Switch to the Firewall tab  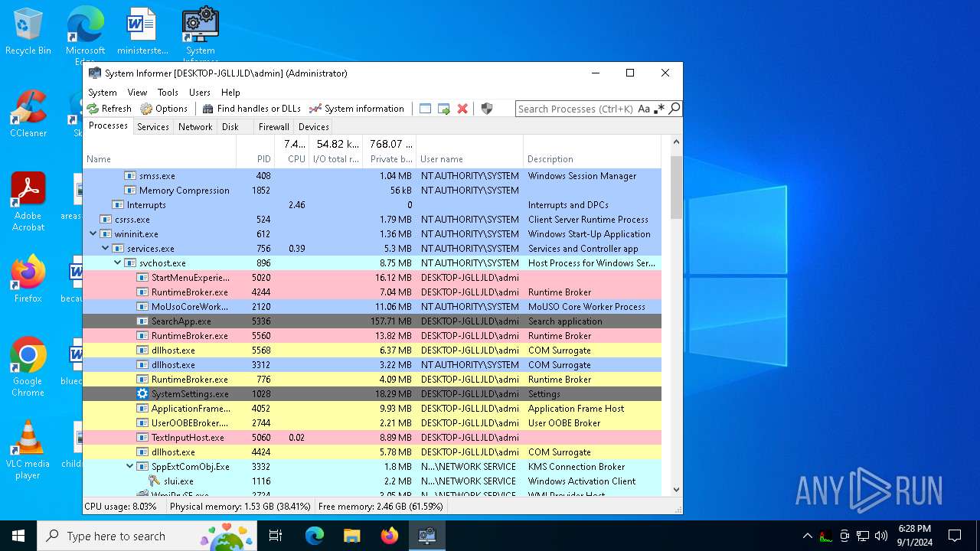tap(273, 127)
